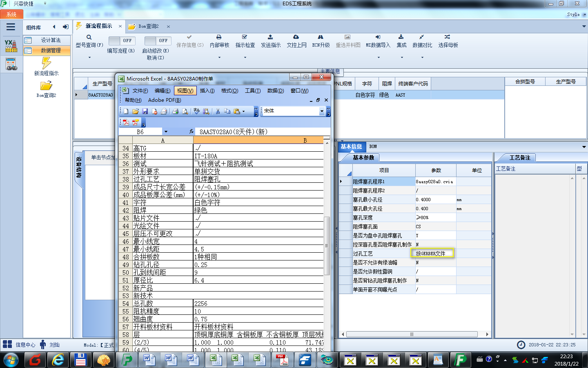Screen dimensions: 588x368
Task: Expand the 数据对比 dropdown arrow
Action: click(422, 58)
